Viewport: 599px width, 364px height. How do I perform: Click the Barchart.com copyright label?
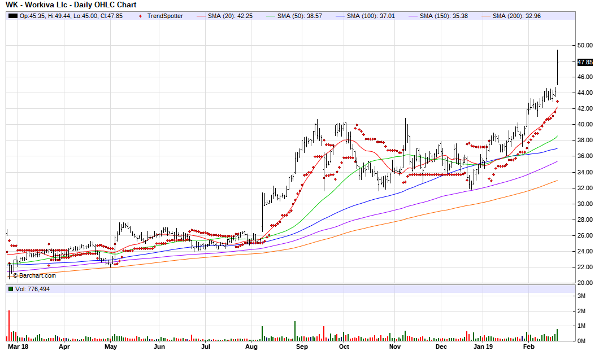(x=34, y=275)
